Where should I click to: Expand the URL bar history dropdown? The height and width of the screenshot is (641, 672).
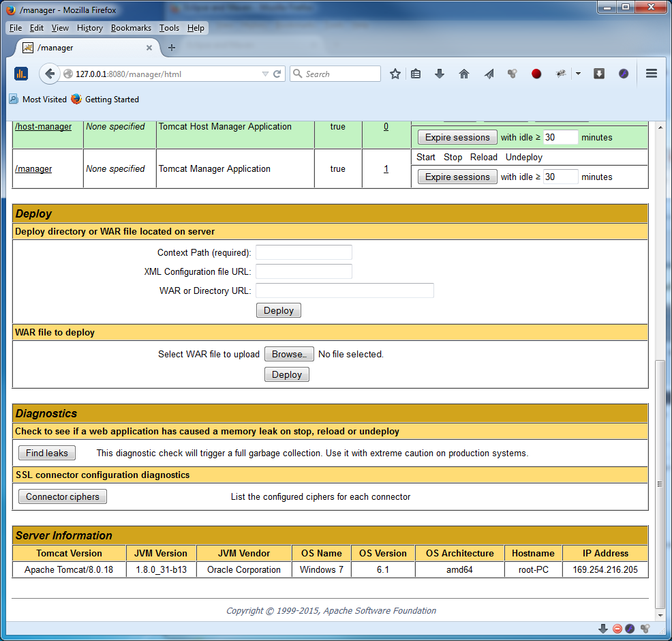pyautogui.click(x=265, y=74)
